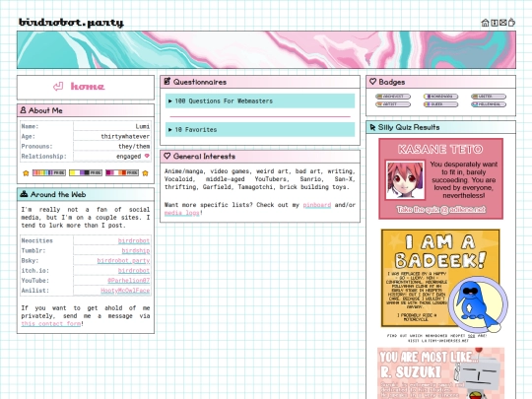Open the itch.io birdrobot link
This screenshot has width=532, height=399.
[x=134, y=270]
